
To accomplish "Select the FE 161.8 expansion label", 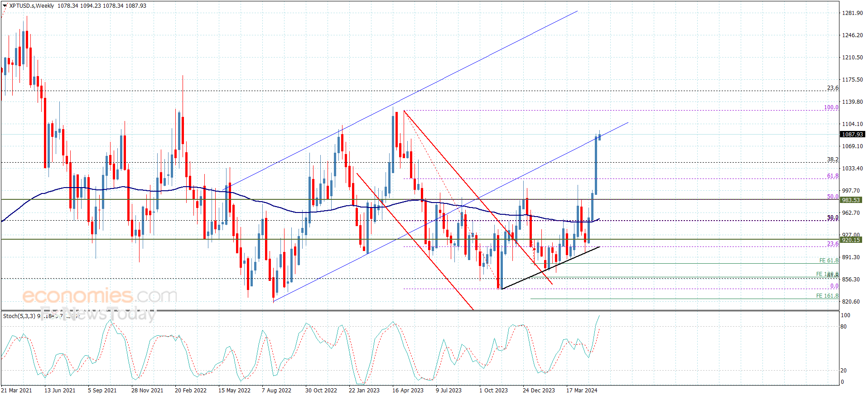I will tap(827, 296).
